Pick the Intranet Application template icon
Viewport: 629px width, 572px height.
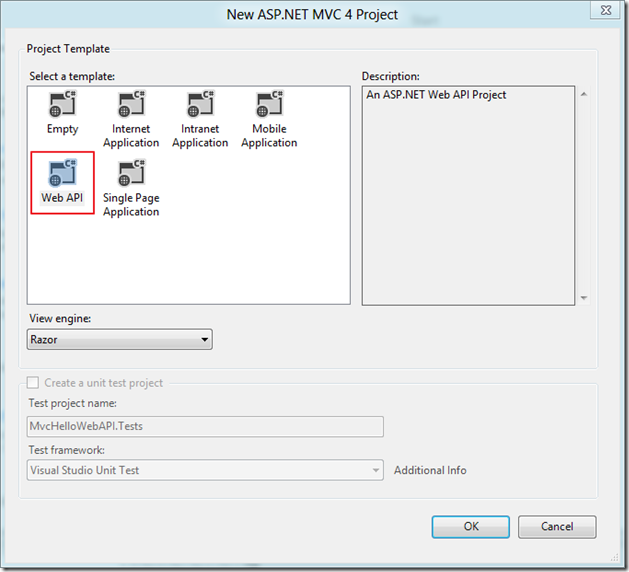pyautogui.click(x=200, y=104)
